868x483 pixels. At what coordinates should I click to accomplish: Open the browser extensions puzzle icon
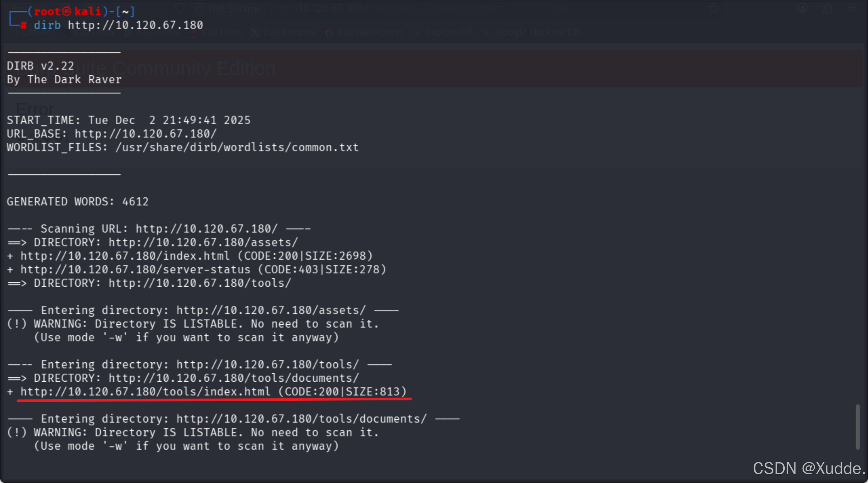click(827, 8)
